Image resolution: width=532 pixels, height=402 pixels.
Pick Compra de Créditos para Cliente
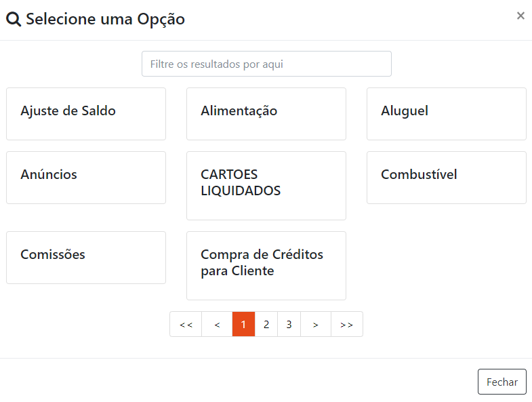click(x=266, y=266)
